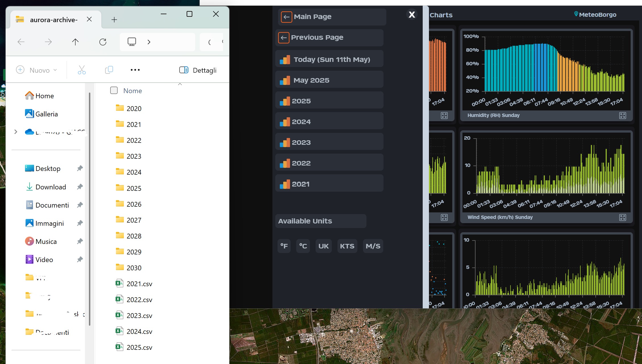Click the Cut scissors icon
Viewport: 642px width, 364px height.
tap(82, 70)
